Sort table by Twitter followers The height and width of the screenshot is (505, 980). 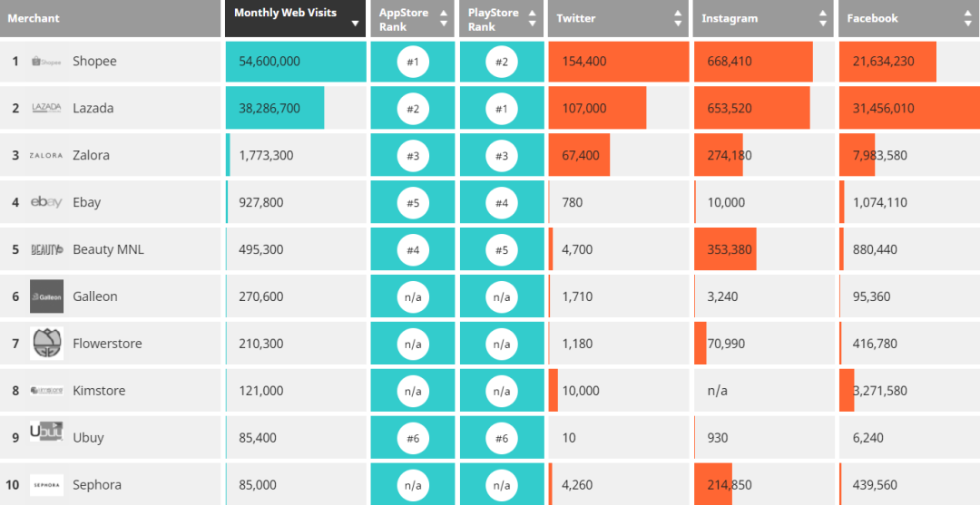click(x=619, y=18)
